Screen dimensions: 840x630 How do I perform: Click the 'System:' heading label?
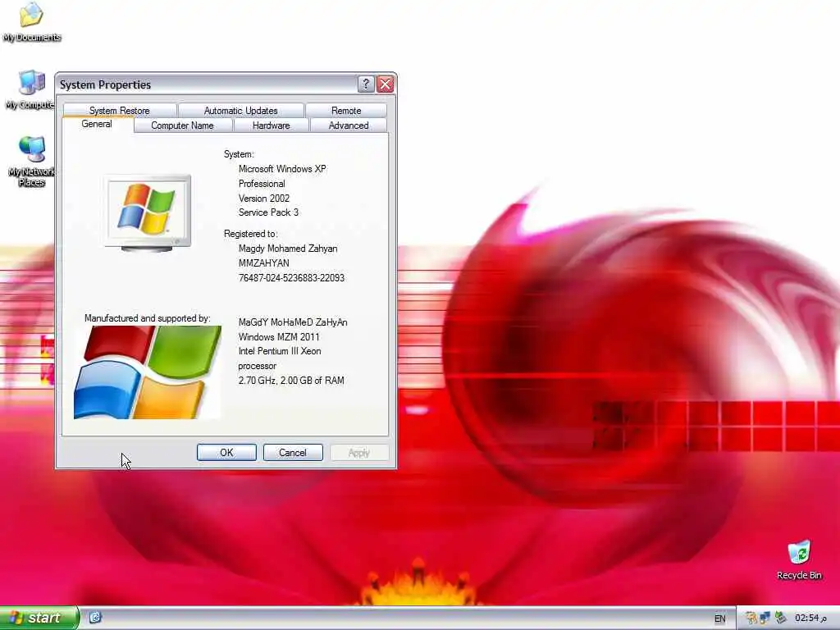tap(239, 154)
